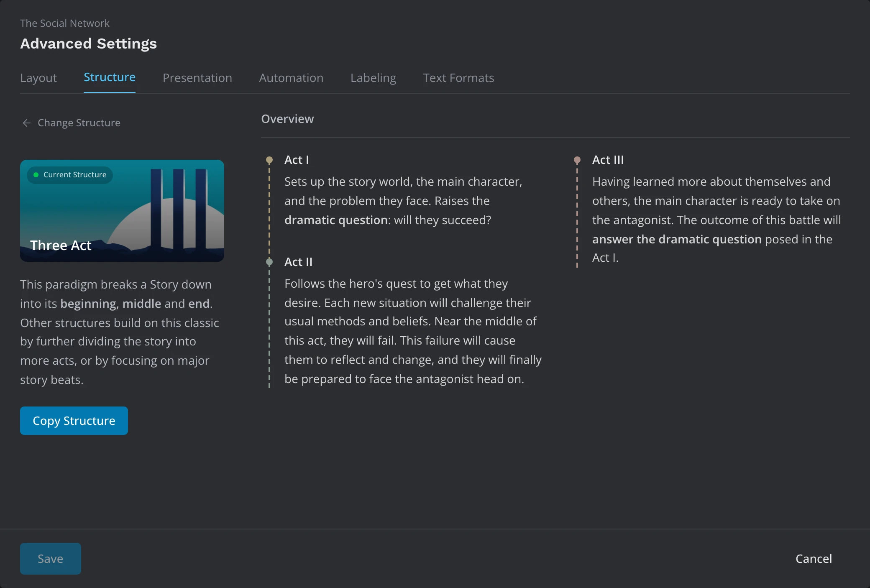Cancel the settings dialog
Screen dimensions: 870x588
[x=814, y=559]
